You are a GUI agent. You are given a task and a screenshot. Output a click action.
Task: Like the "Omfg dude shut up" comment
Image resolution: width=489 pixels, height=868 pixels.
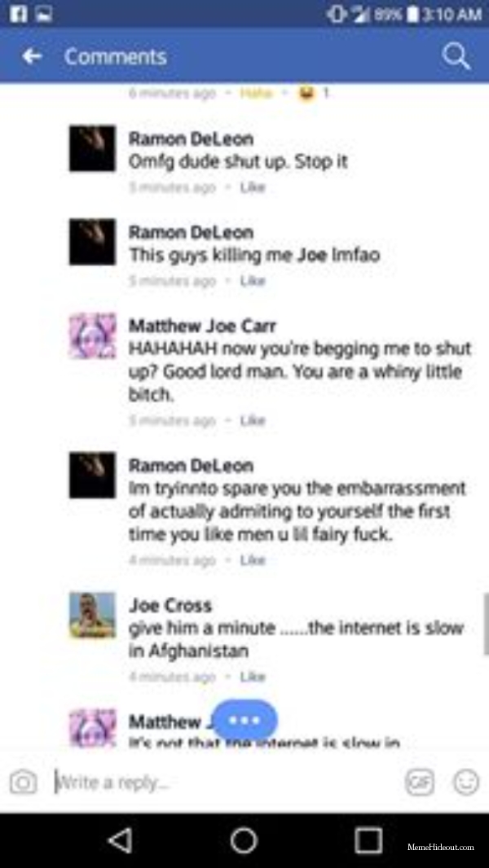pyautogui.click(x=253, y=187)
